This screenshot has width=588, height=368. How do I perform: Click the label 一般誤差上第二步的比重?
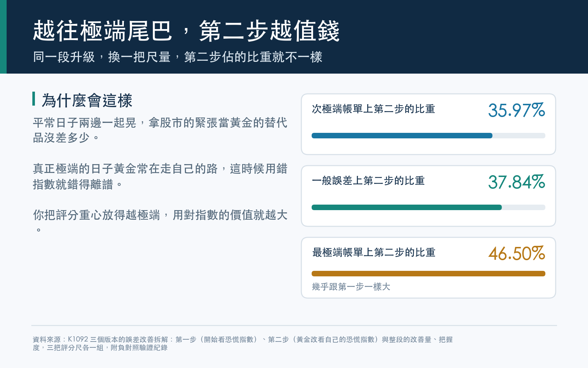click(x=368, y=181)
